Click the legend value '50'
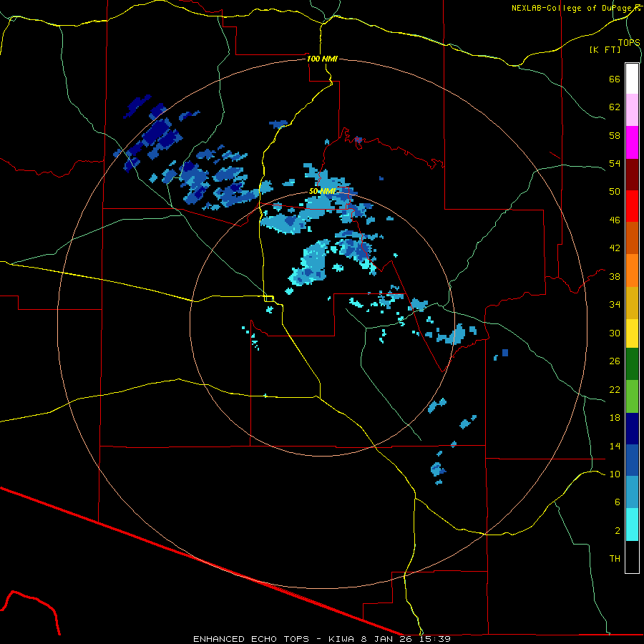644x644 pixels. pyautogui.click(x=615, y=191)
